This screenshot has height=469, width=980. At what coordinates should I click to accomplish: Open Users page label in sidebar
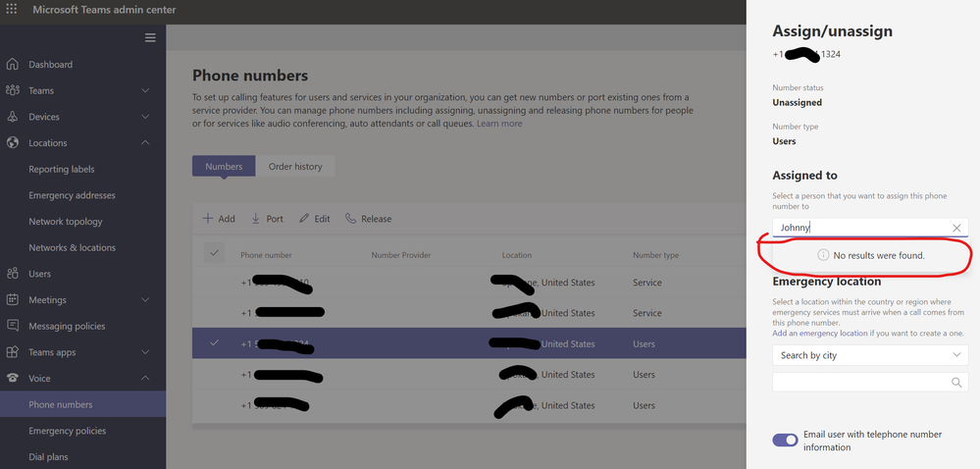40,274
